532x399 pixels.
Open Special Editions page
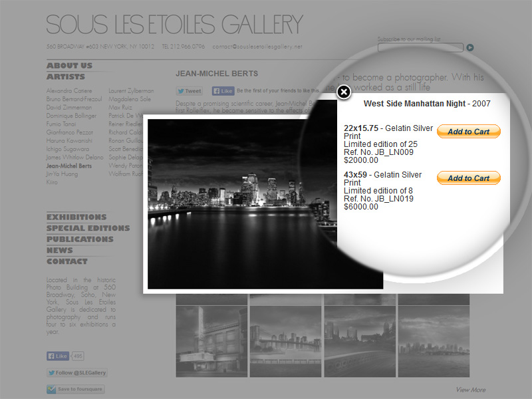(x=88, y=228)
